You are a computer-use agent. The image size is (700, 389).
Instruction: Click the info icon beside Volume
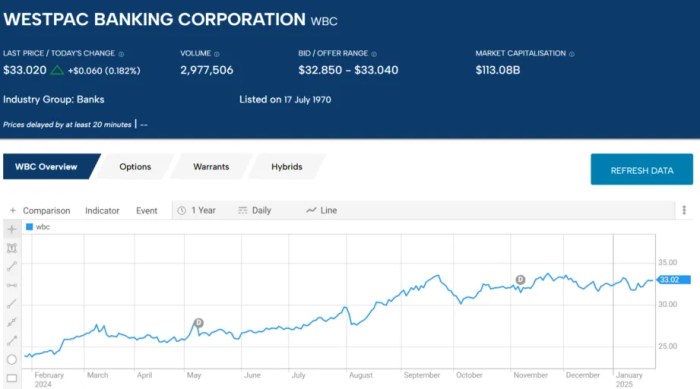coord(217,54)
